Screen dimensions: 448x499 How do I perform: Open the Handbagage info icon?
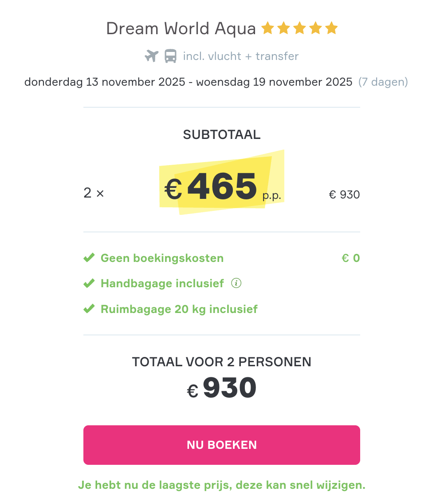coord(236,283)
